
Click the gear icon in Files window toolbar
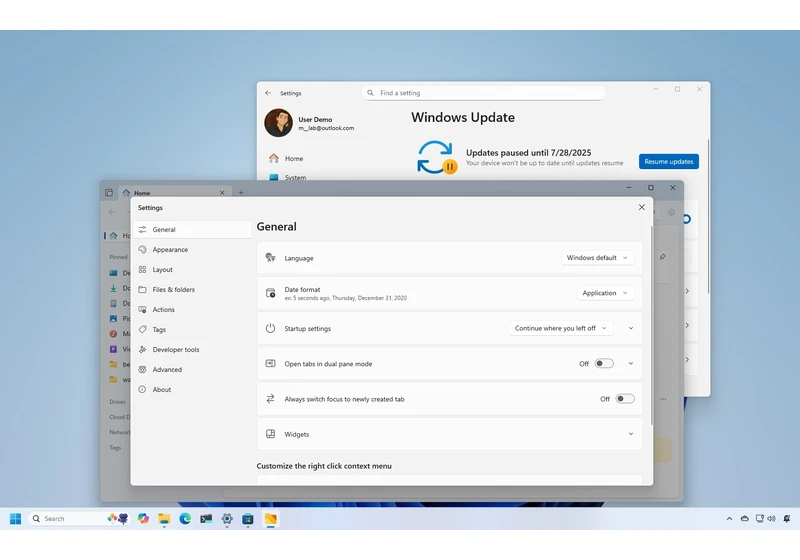click(x=671, y=212)
